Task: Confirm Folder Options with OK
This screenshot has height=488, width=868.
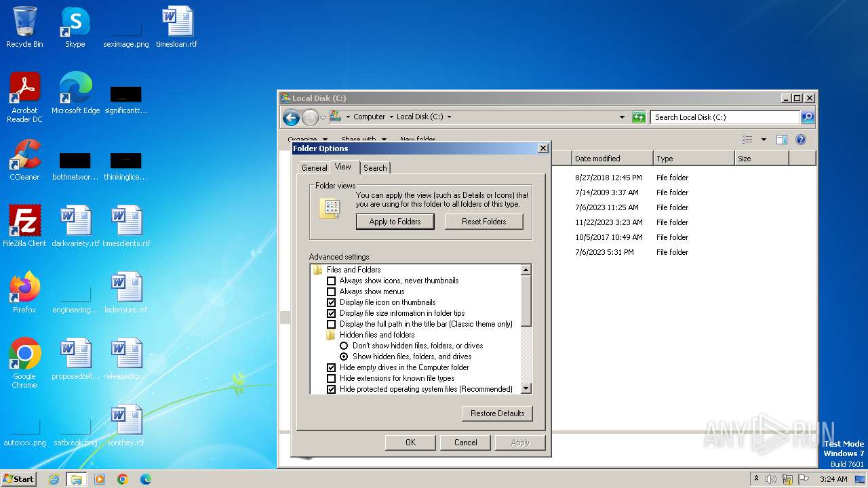Action: coord(410,443)
